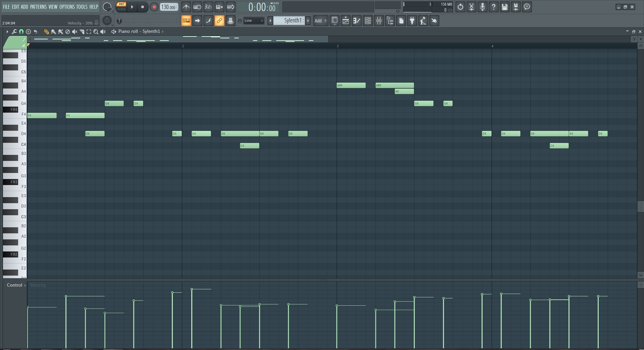The height and width of the screenshot is (350, 644).
Task: Open the PATTERNS menu
Action: [x=38, y=7]
